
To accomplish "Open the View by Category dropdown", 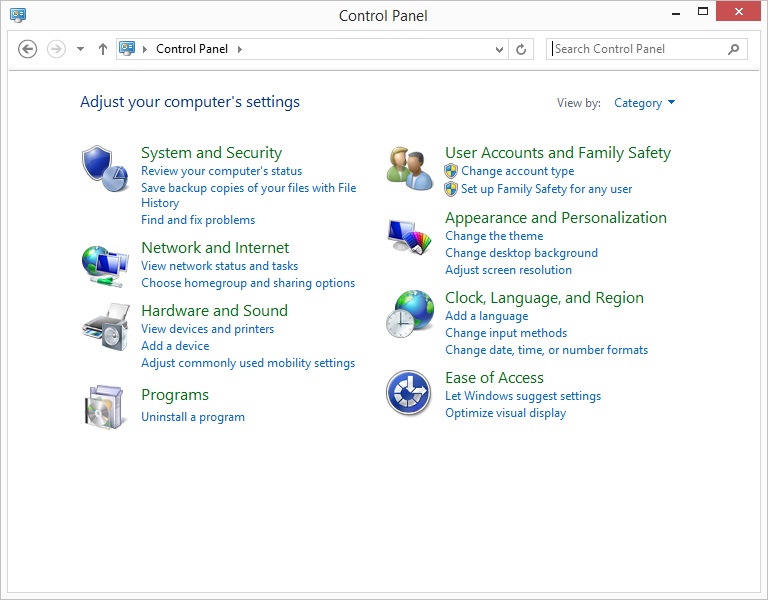I will pyautogui.click(x=645, y=103).
